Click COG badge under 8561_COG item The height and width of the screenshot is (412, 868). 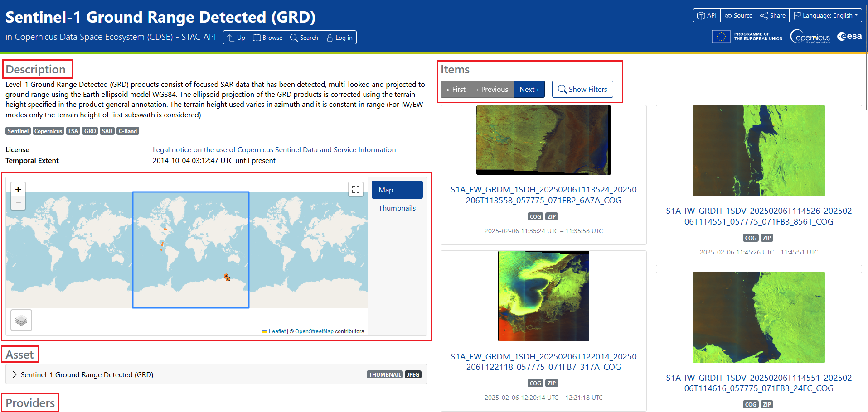(751, 238)
